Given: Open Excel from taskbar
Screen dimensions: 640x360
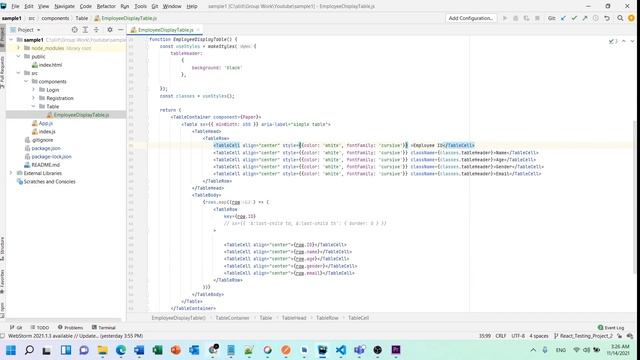Looking at the screenshot, I should 158,350.
